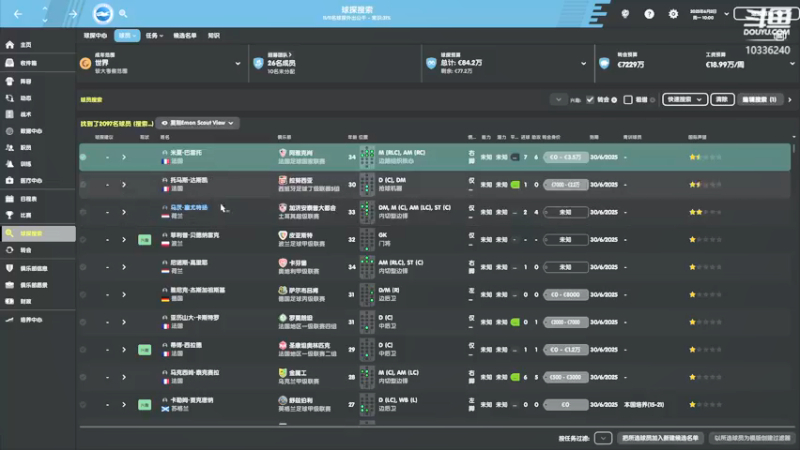Open the 按任务过滤 filter dropdown at bottom
Screen dimensions: 800x450
click(603, 438)
